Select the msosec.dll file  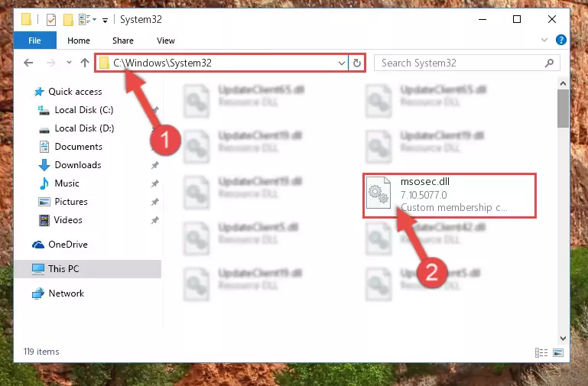click(x=450, y=195)
